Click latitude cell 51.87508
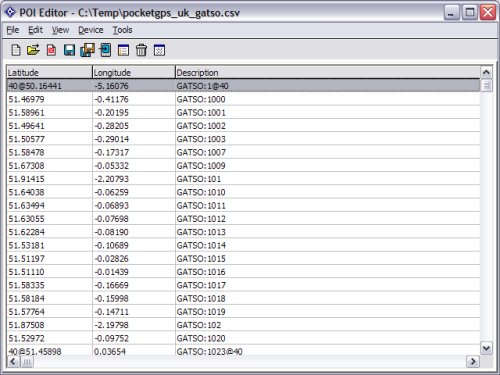 pyautogui.click(x=49, y=325)
